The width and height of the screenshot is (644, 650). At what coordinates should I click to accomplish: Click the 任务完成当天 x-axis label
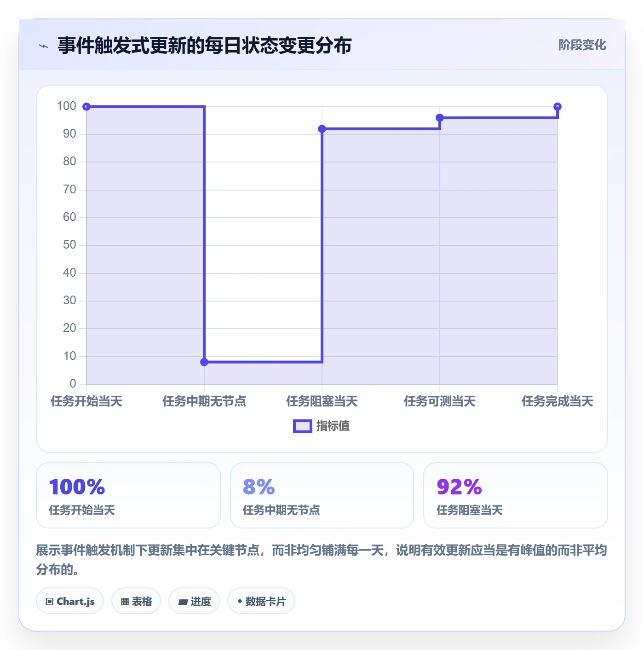click(x=558, y=401)
